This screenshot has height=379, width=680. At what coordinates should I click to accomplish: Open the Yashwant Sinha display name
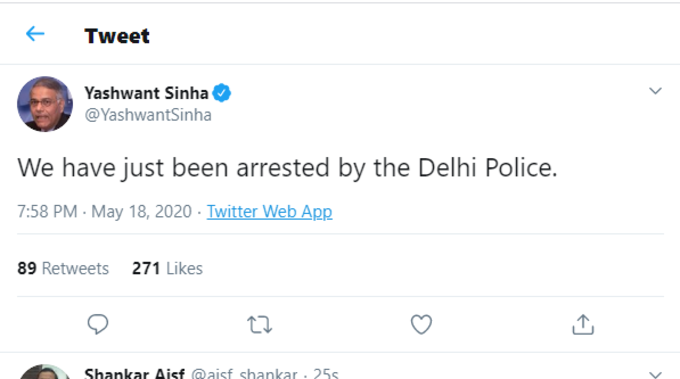pos(146,93)
